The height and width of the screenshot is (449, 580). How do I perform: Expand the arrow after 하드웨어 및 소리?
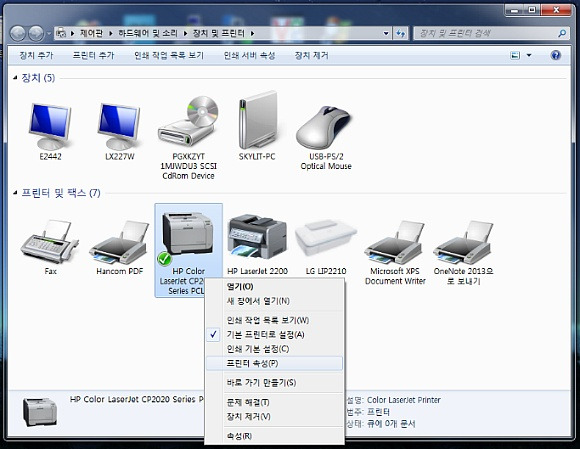pyautogui.click(x=185, y=34)
